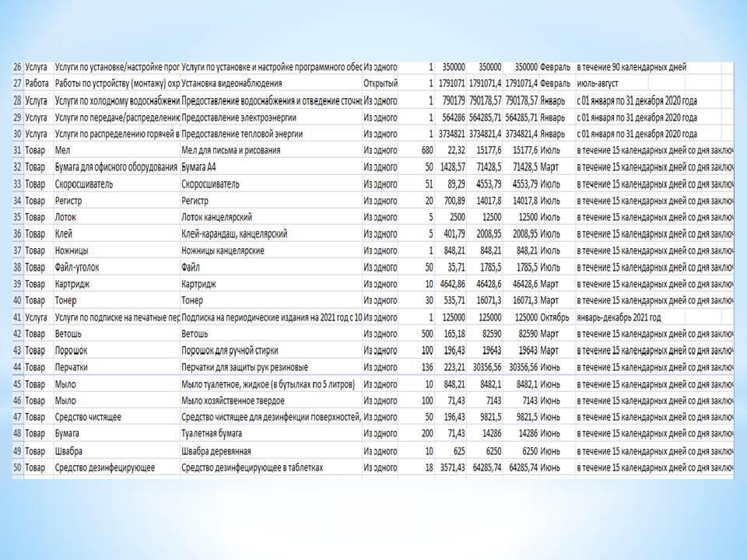Click the unit price 2500 for Лоток

458,217
